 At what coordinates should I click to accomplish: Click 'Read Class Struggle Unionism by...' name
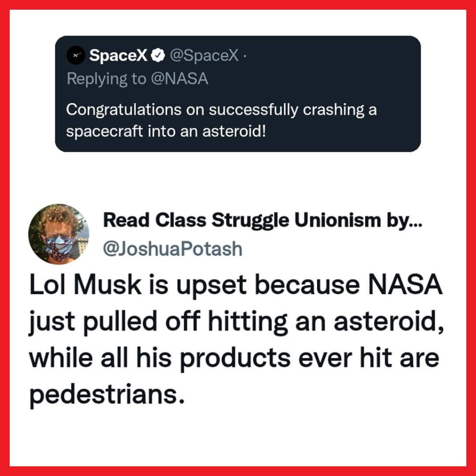pyautogui.click(x=262, y=220)
